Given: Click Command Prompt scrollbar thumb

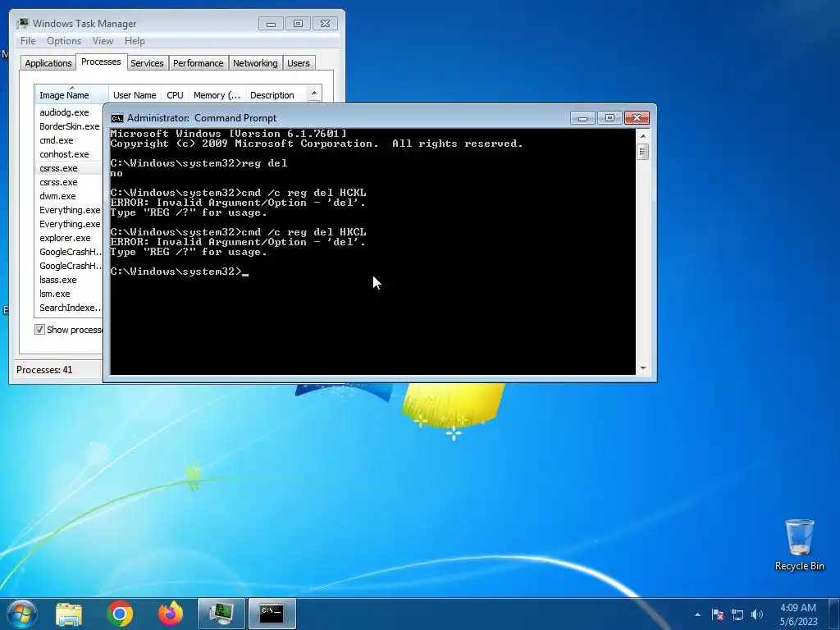Looking at the screenshot, I should [643, 152].
